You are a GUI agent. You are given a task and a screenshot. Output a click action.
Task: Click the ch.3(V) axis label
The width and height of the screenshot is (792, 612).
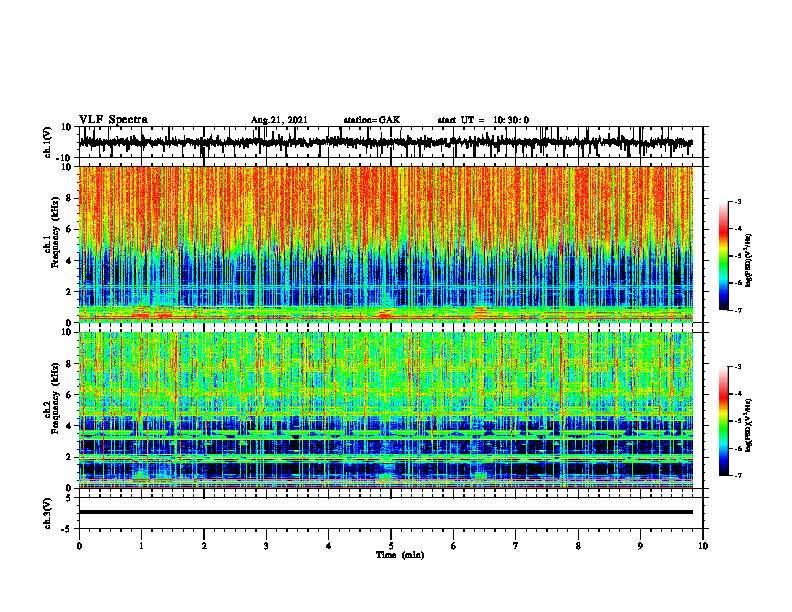pyautogui.click(x=48, y=513)
